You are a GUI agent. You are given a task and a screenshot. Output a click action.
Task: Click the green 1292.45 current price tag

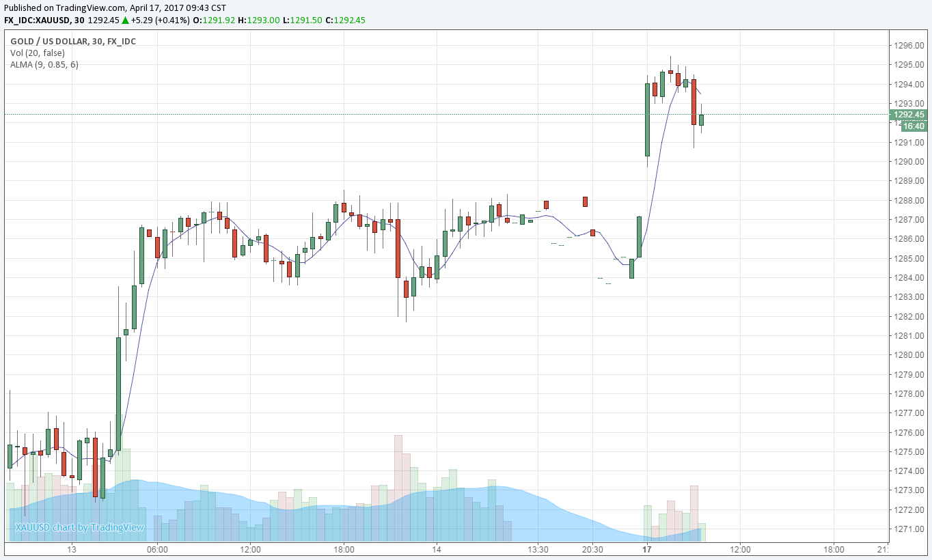click(909, 115)
